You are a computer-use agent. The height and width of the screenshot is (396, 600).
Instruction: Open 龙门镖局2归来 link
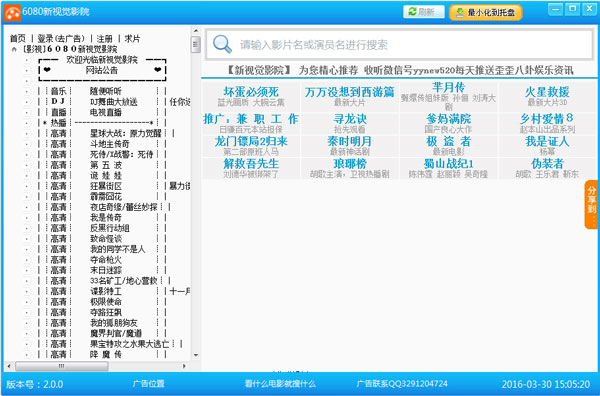point(251,142)
